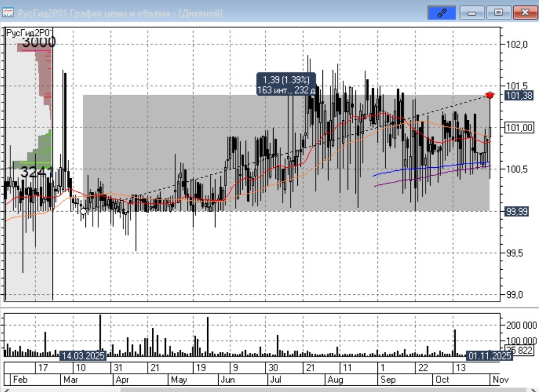Click the 14.03.2025 date label
This screenshot has height=392, width=539.
click(83, 356)
